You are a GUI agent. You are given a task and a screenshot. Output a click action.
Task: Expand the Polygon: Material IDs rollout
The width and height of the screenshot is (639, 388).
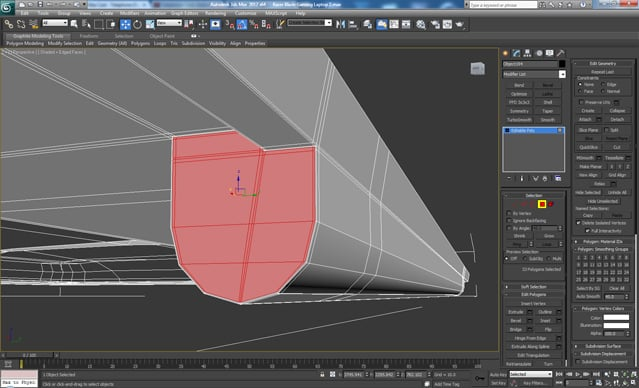click(x=603, y=242)
